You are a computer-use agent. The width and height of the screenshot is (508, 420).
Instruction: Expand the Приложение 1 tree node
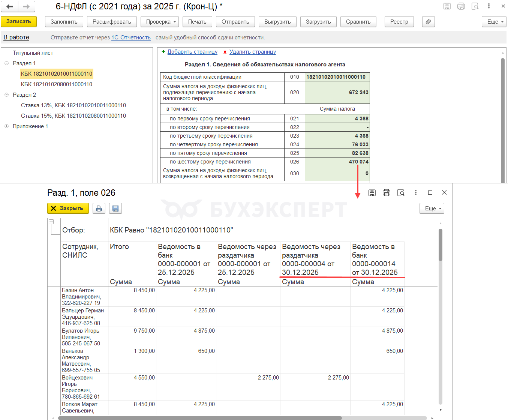(x=6, y=126)
